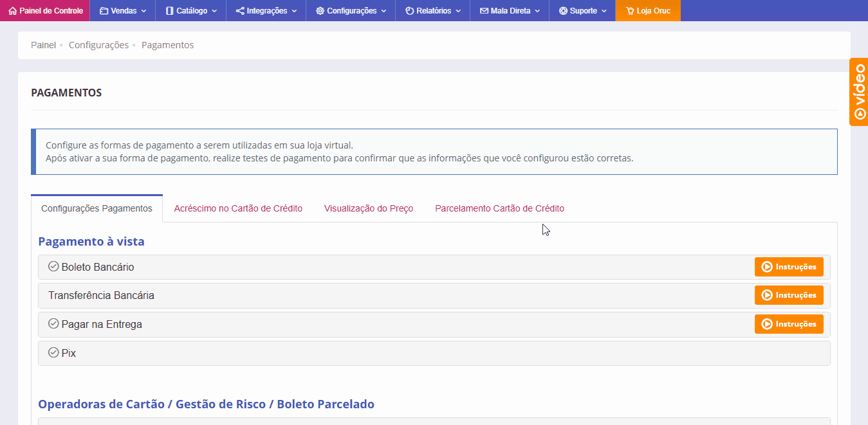Click the Painel breadcrumb link
This screenshot has width=868, height=425.
click(43, 45)
